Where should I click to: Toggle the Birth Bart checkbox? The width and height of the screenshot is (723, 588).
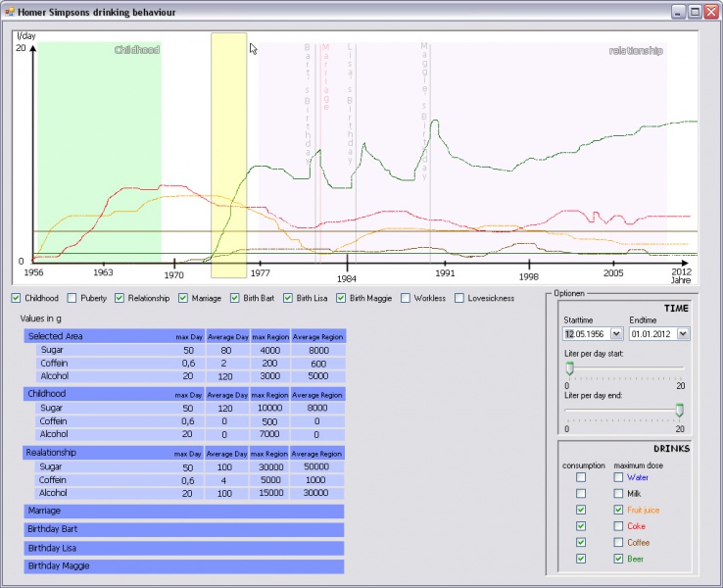(x=235, y=298)
